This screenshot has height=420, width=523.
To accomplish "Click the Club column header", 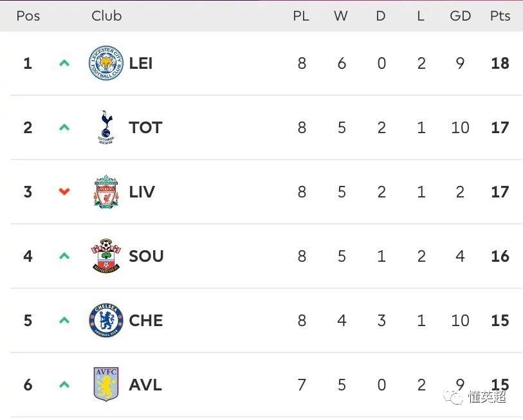I will (x=106, y=15).
